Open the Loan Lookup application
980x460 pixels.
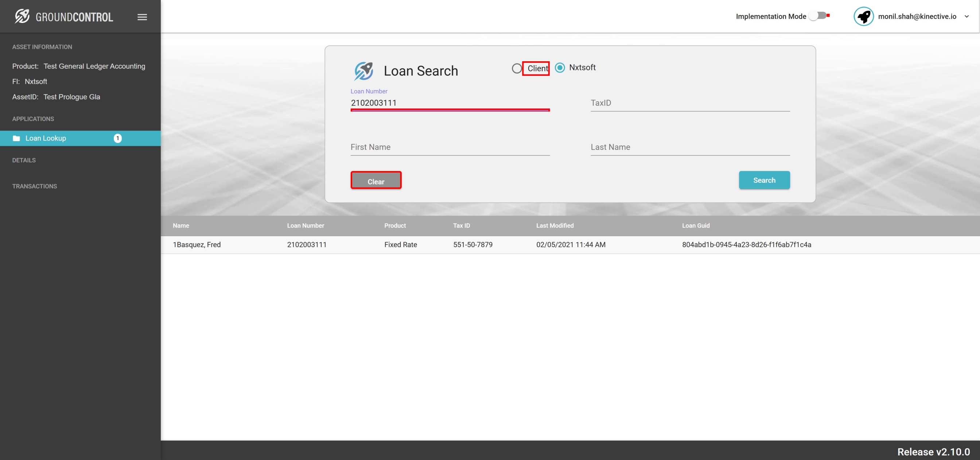[x=46, y=138]
